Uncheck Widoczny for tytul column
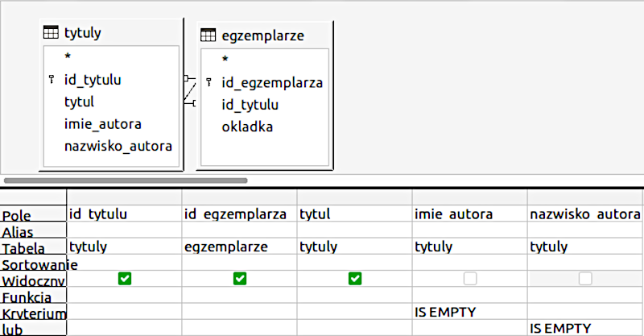The height and width of the screenshot is (336, 644). tap(355, 279)
